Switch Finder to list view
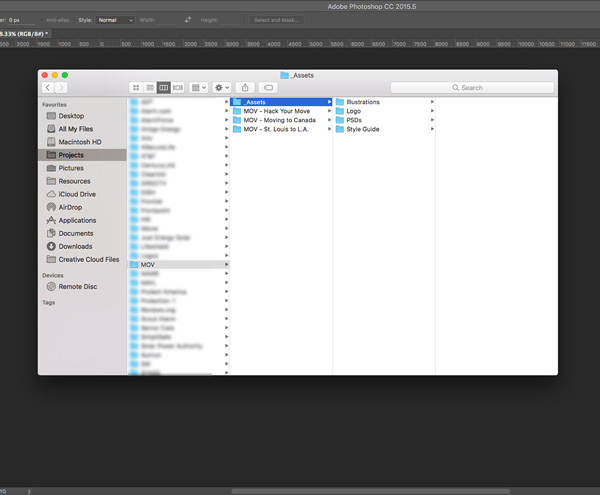 (x=150, y=88)
